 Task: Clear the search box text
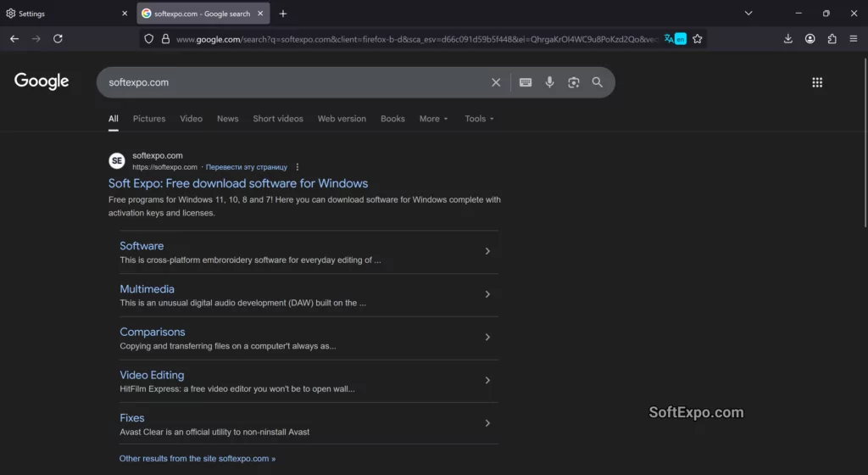tap(496, 82)
